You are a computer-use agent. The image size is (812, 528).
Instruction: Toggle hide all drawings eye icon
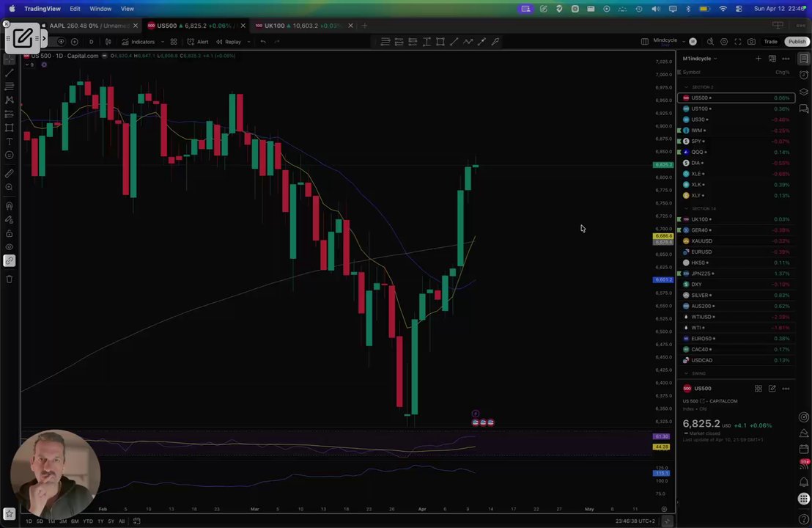(x=10, y=247)
